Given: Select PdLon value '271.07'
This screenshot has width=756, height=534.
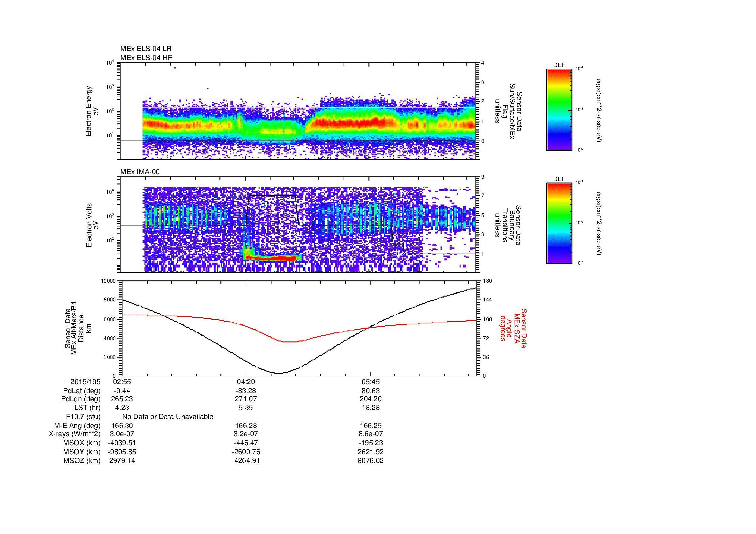Looking at the screenshot, I should click(x=246, y=399).
